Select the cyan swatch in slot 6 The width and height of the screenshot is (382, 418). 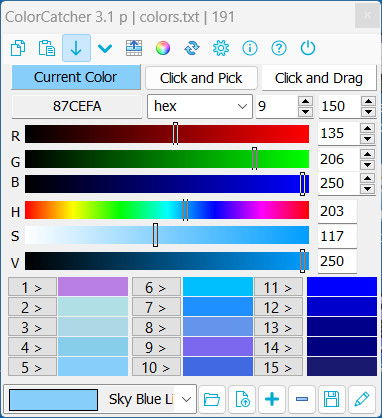click(218, 287)
